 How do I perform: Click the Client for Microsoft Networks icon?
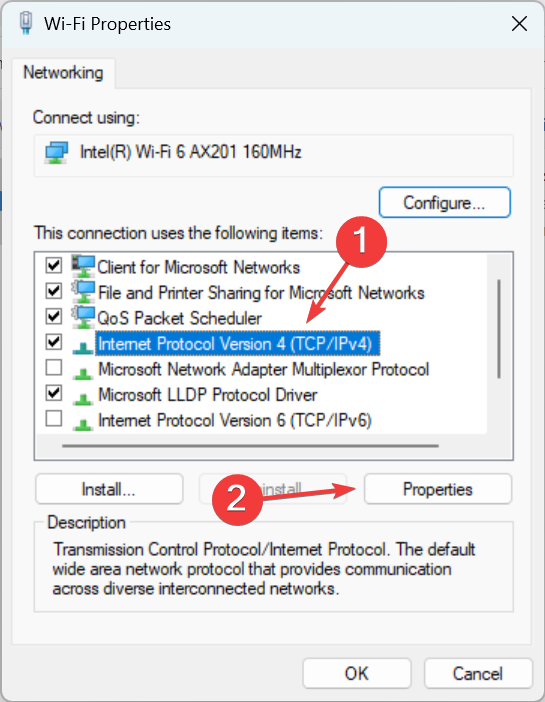(84, 266)
